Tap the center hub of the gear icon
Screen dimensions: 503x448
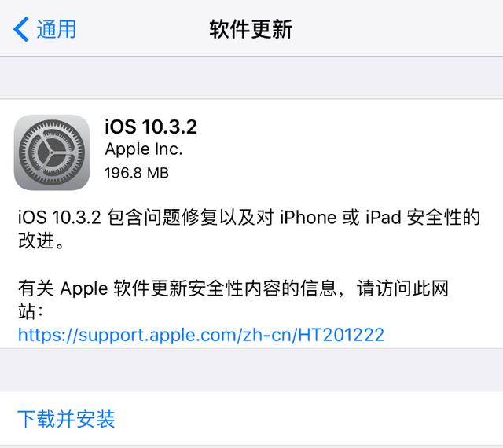(52, 152)
